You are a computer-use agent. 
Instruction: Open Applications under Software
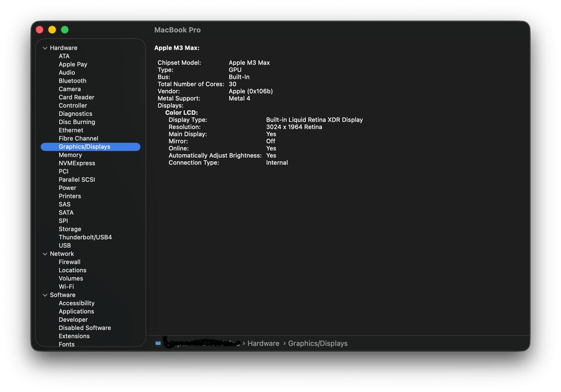[x=76, y=312]
